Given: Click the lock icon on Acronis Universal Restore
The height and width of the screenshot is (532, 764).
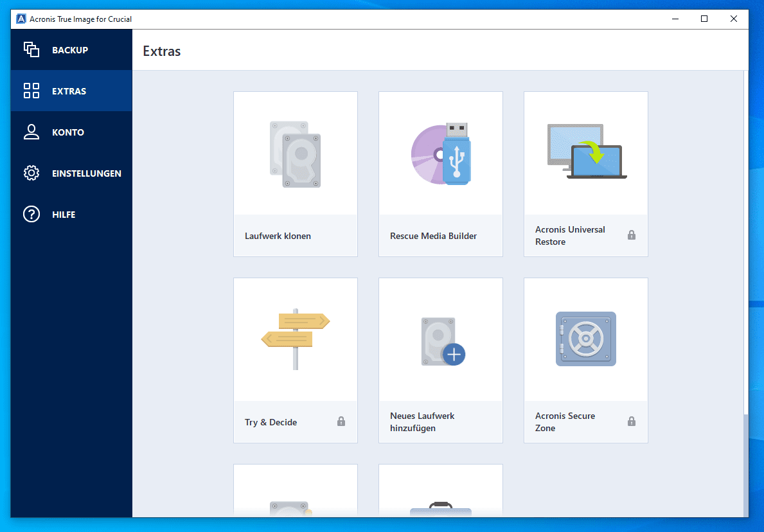Looking at the screenshot, I should (x=632, y=235).
